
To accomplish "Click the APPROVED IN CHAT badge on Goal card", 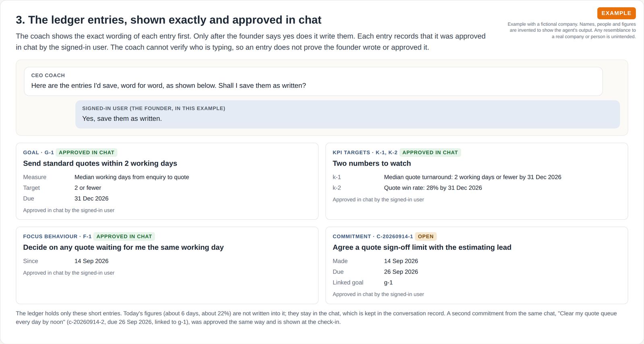I will coord(87,153).
